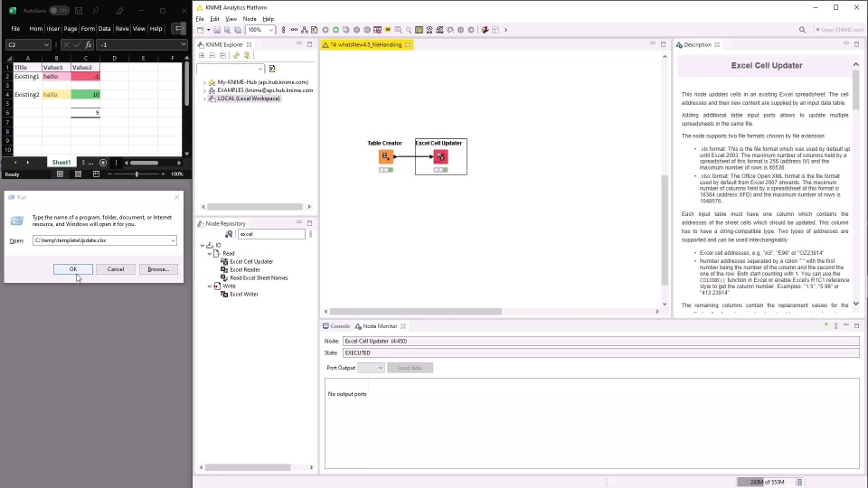Expand EXAMPLES hub tree item
The height and width of the screenshot is (488, 868).
(x=204, y=90)
